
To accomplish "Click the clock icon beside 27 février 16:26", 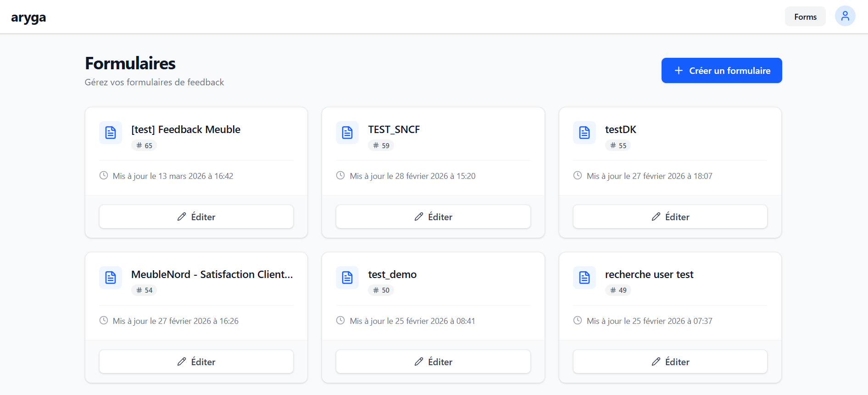I will point(104,320).
